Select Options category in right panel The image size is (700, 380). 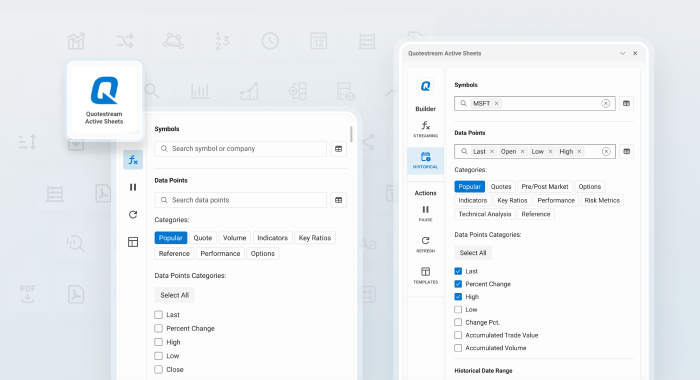coord(590,187)
